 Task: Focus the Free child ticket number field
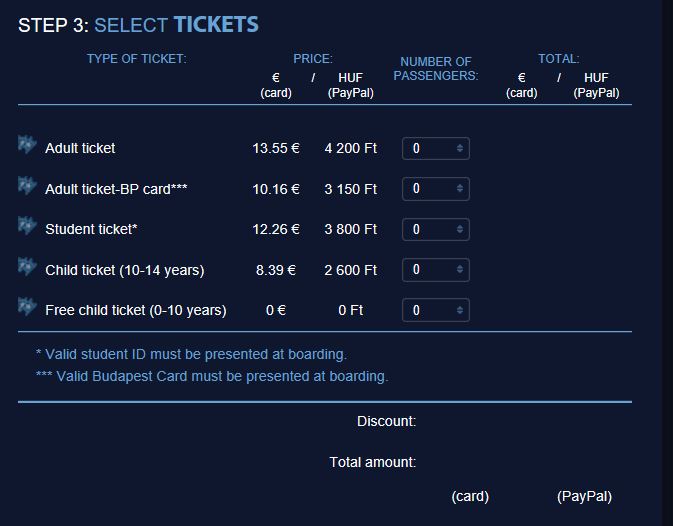[436, 310]
